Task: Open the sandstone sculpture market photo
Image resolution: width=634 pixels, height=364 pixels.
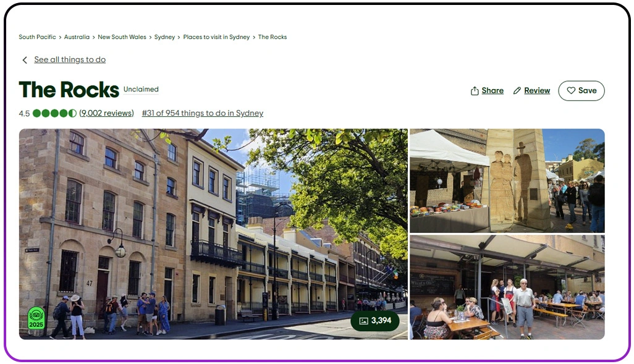Action: (507, 180)
